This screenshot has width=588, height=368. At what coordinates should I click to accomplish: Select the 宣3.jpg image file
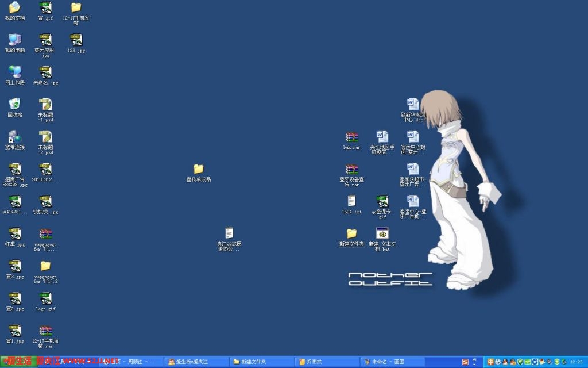[14, 269]
